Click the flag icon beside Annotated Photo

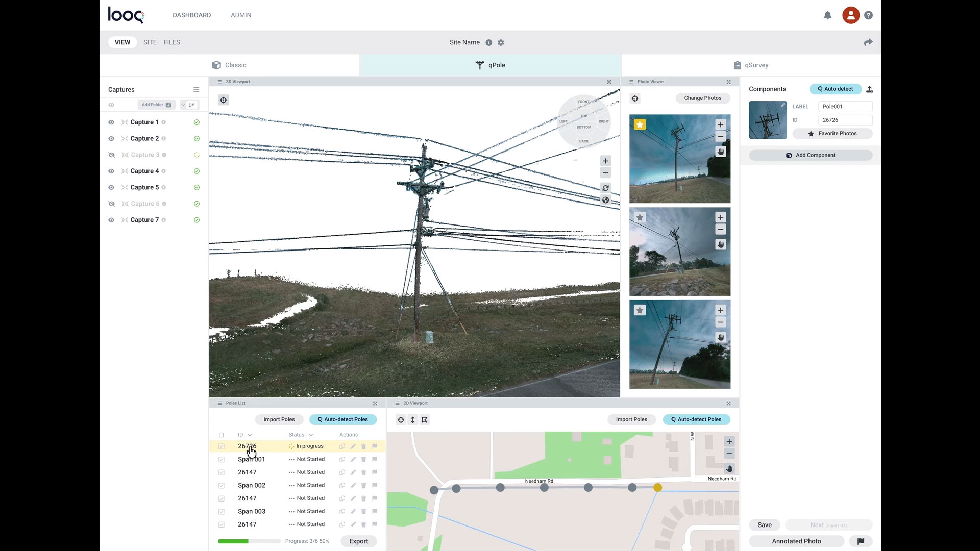[861, 541]
